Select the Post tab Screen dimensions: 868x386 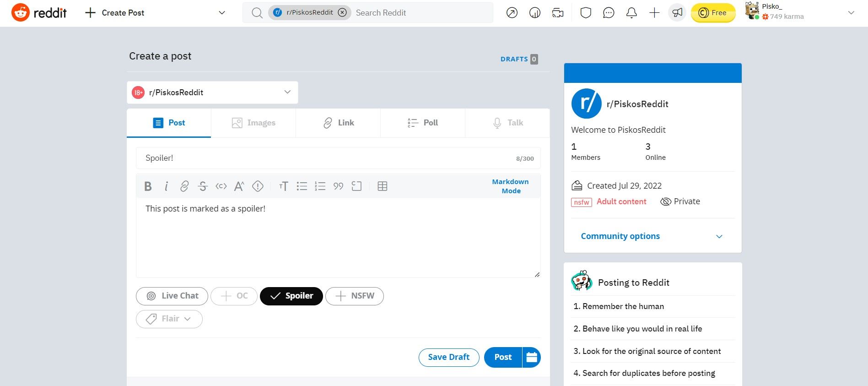(x=169, y=123)
